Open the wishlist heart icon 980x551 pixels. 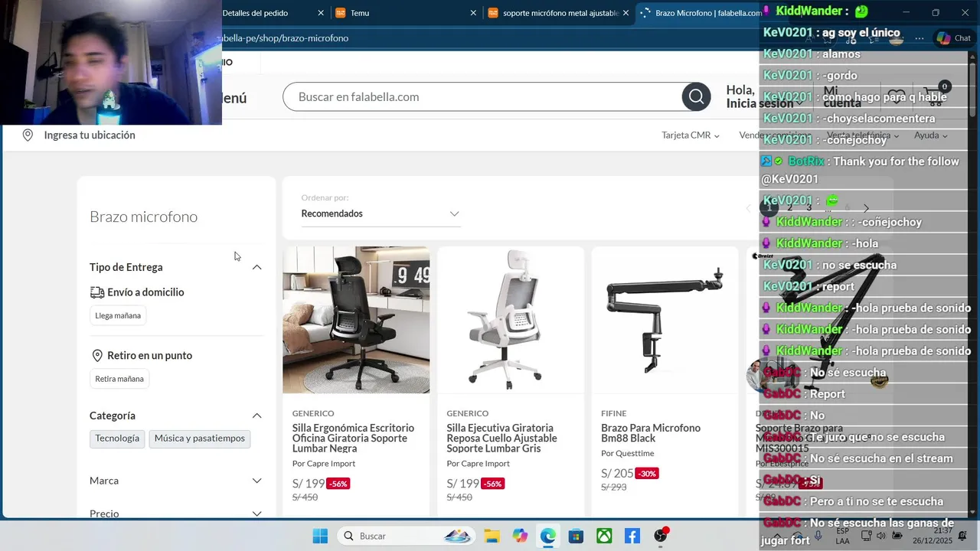tap(897, 96)
